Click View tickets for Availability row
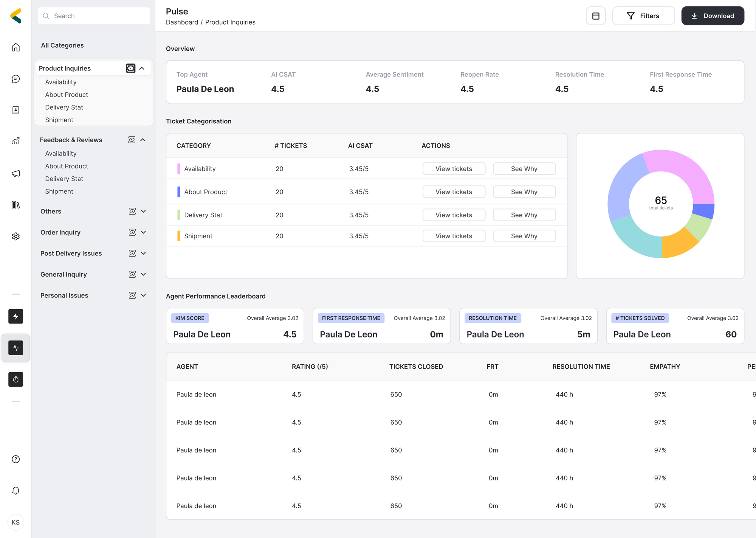The image size is (756, 538). [x=454, y=169]
